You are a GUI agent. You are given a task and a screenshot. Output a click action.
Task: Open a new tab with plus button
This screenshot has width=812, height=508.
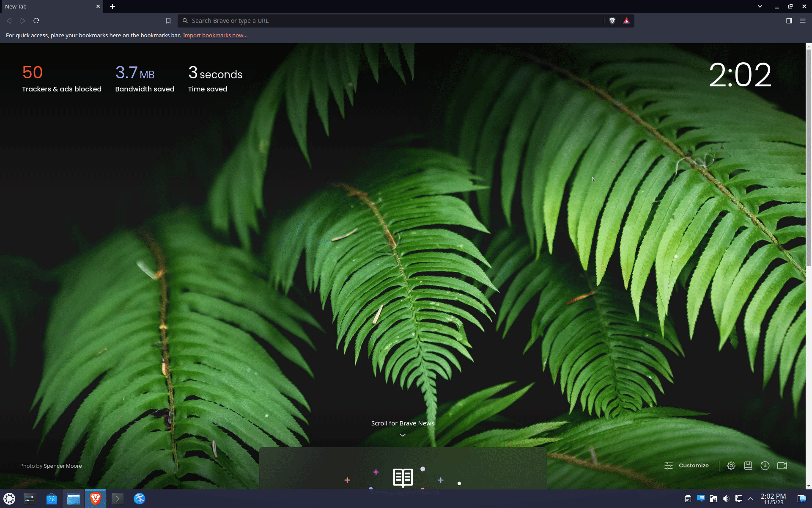pos(112,6)
